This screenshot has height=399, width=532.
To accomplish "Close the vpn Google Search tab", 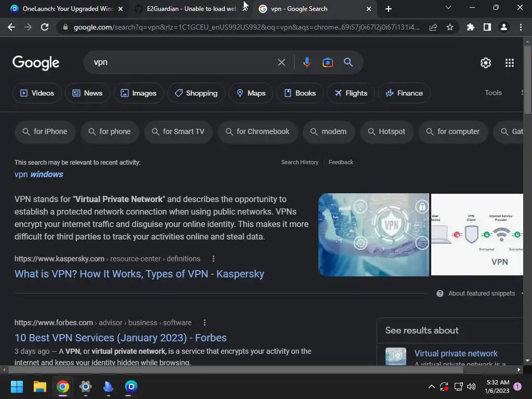I will pyautogui.click(x=369, y=9).
